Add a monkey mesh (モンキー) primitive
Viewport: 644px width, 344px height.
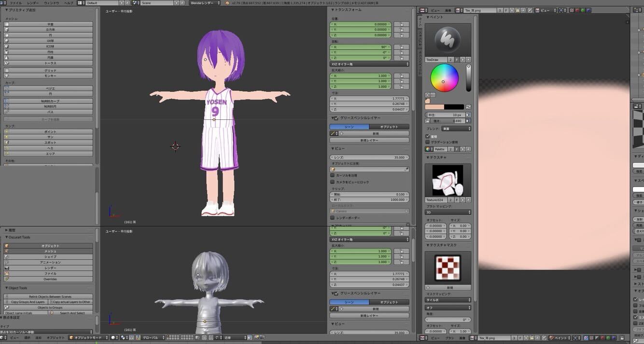pos(50,76)
